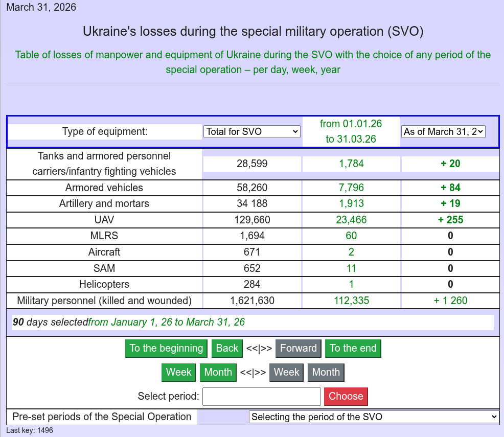Click the armored vehicles total 58,260
Viewport: 504px width, 437px height.
click(x=252, y=188)
